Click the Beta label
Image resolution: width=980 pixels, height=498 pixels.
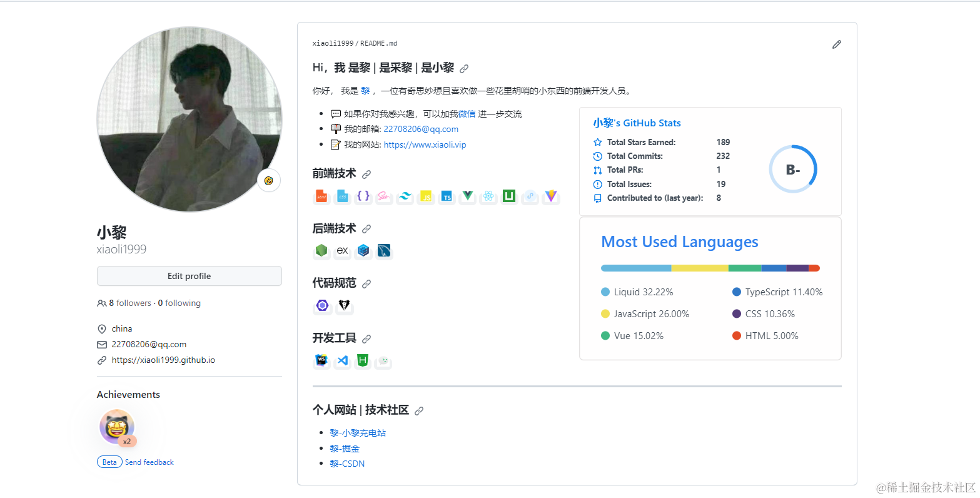(109, 462)
